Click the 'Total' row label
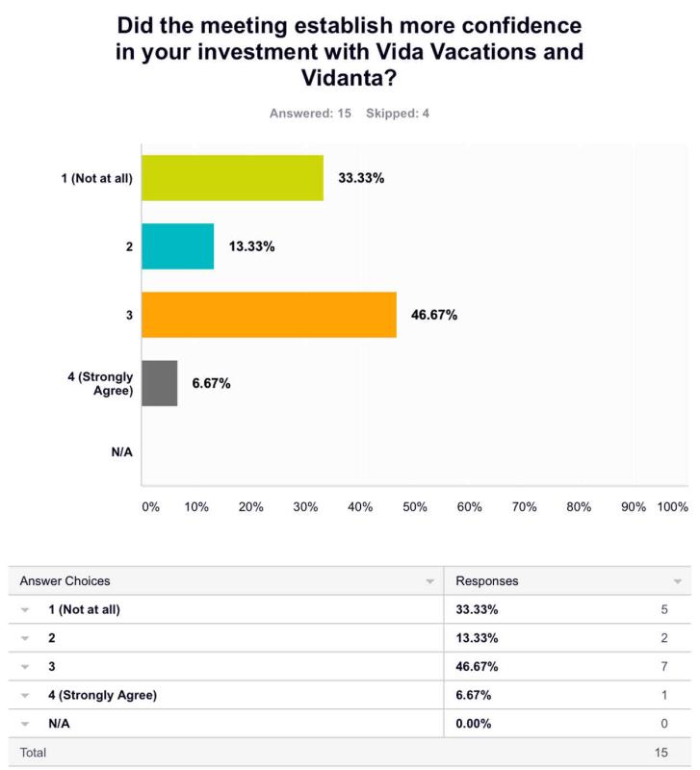The image size is (700, 770). 33,751
